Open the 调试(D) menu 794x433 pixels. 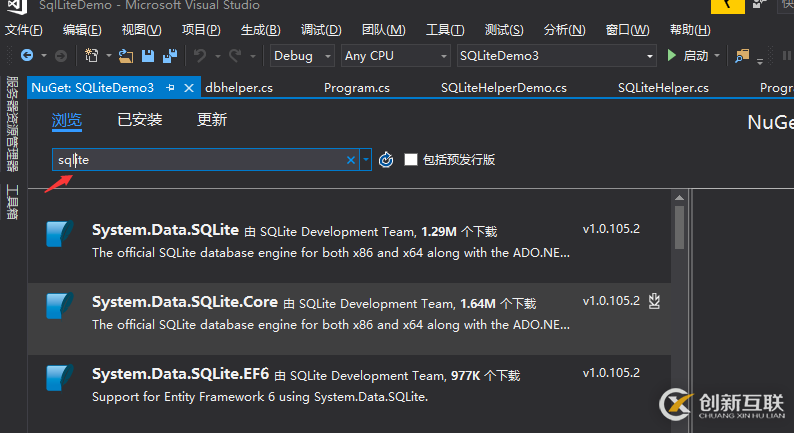point(321,30)
